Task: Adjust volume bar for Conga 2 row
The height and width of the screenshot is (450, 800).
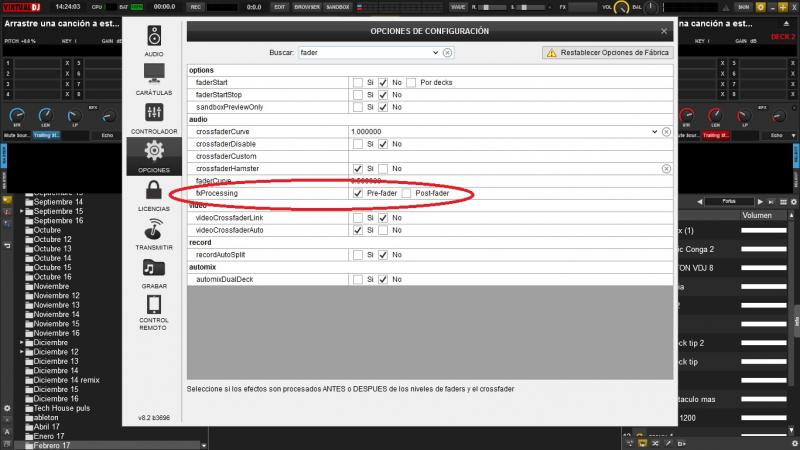Action: pos(764,249)
